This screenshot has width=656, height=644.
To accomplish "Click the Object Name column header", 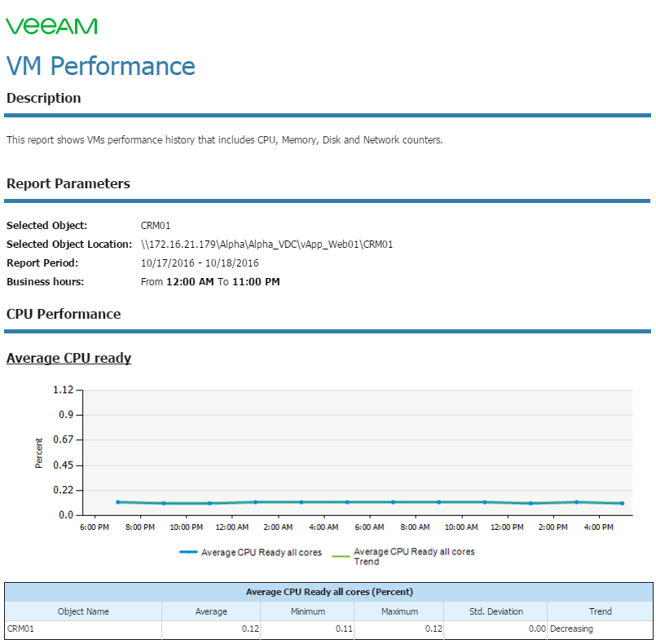I will [83, 611].
